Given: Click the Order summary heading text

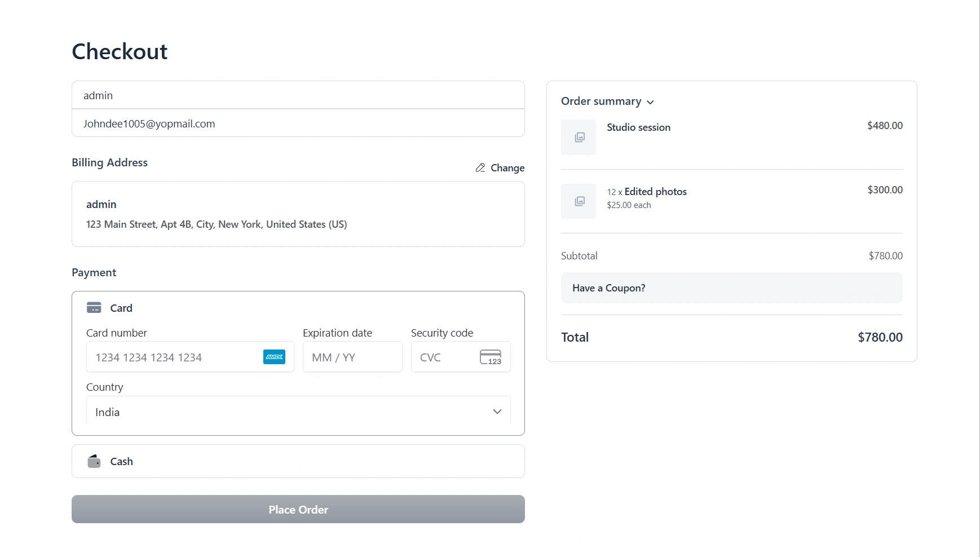Looking at the screenshot, I should coord(601,101).
